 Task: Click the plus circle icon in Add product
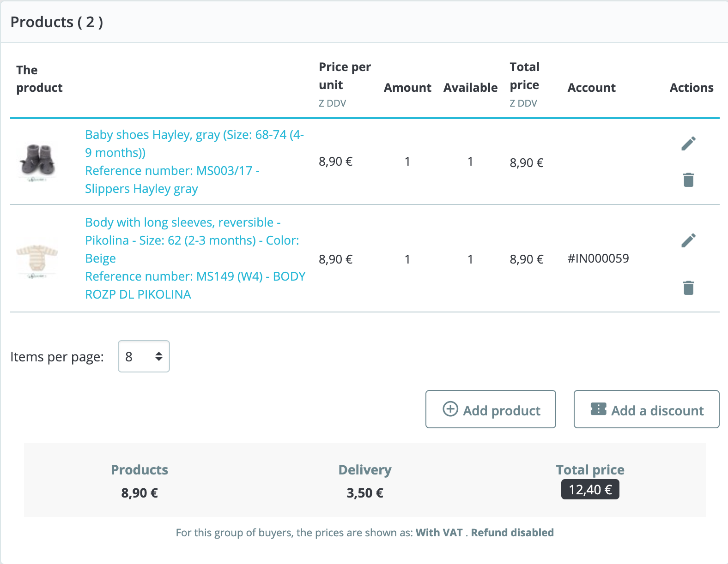(450, 409)
